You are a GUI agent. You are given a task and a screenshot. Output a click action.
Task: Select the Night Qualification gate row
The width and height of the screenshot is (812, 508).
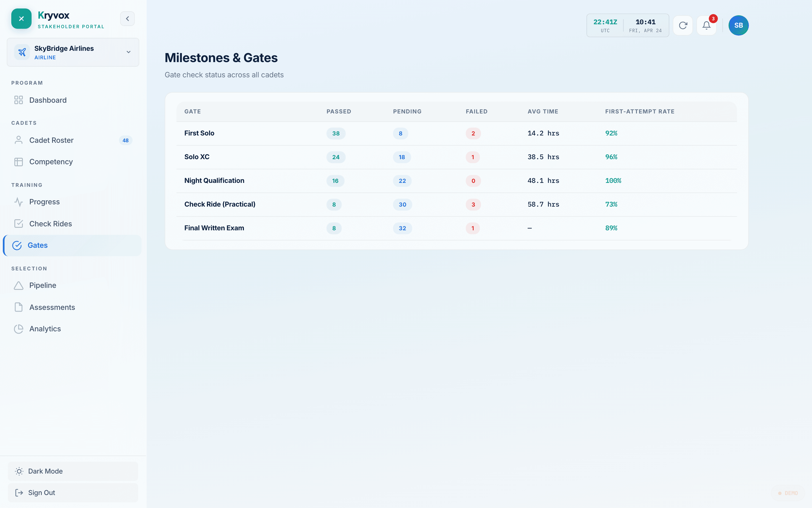click(x=456, y=181)
